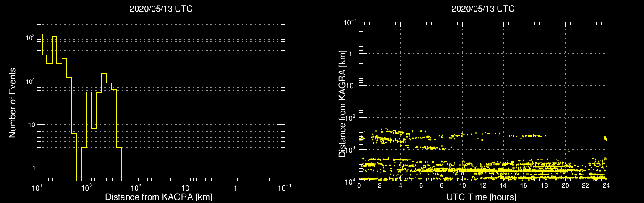Click 10² tick on Number of Events axis
Screen dimensions: 644x203
[30, 80]
